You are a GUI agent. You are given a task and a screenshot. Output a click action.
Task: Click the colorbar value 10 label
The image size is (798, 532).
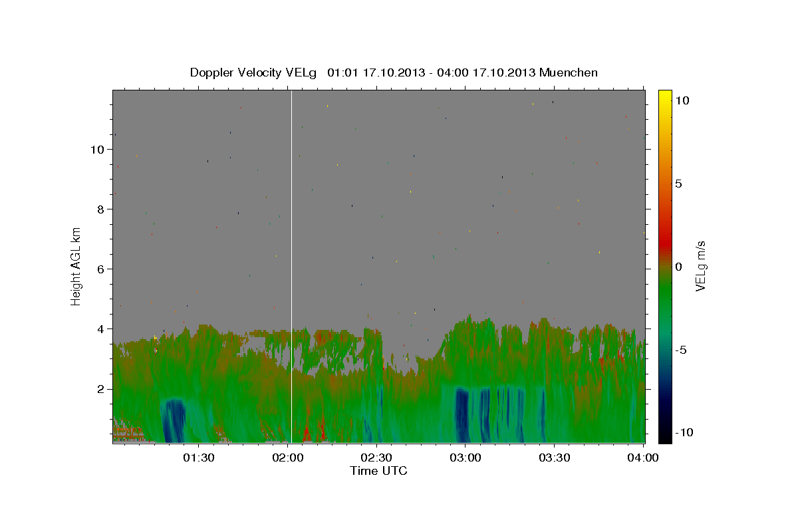[x=682, y=100]
